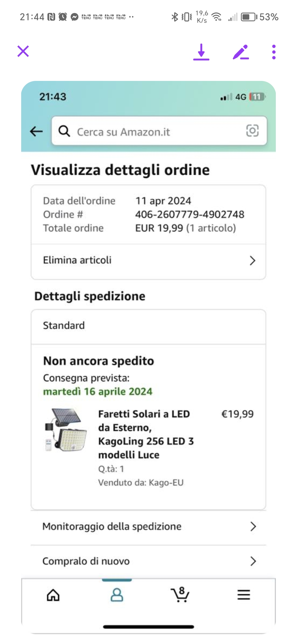This screenshot has height=644, width=297.
Task: Expand Elimina articoli chevron
Action: tap(252, 260)
